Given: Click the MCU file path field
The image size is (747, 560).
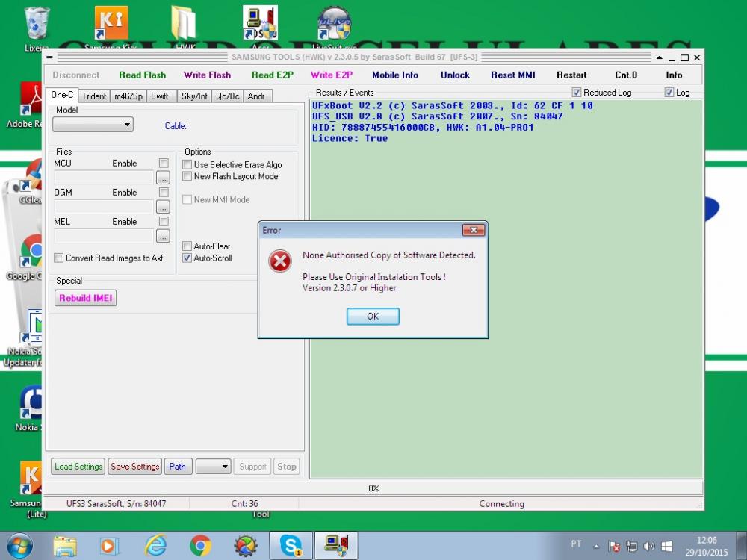Looking at the screenshot, I should [104, 178].
